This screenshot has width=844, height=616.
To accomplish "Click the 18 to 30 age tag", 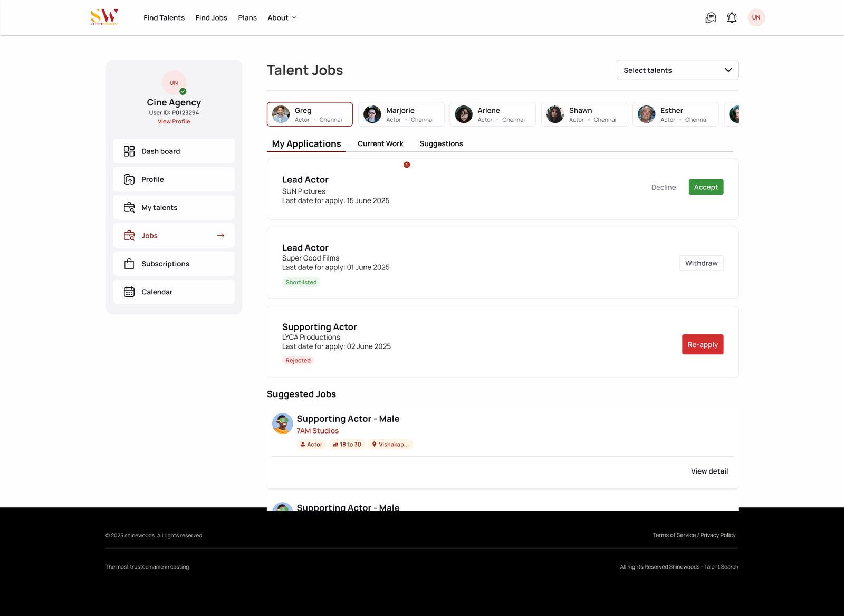I will (347, 445).
